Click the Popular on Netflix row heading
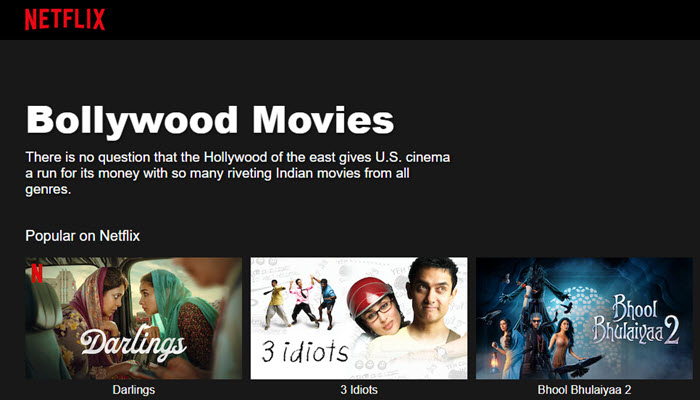The image size is (700, 400). click(x=83, y=236)
